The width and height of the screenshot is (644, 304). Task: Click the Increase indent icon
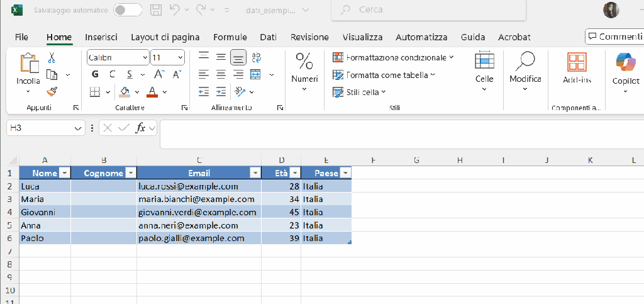point(221,92)
